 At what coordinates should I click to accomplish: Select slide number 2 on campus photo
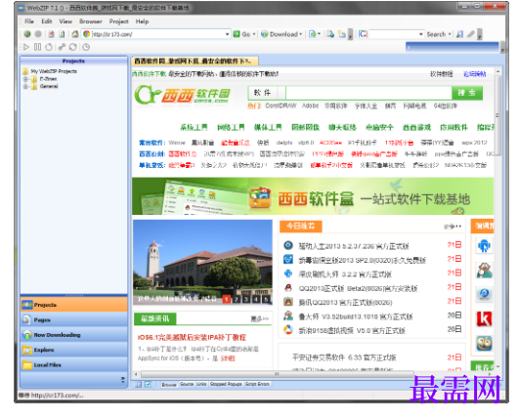236,299
